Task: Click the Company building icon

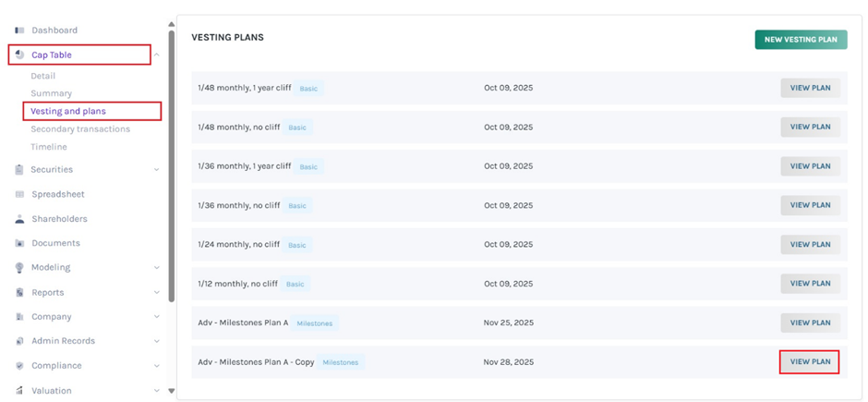Action: [x=19, y=317]
